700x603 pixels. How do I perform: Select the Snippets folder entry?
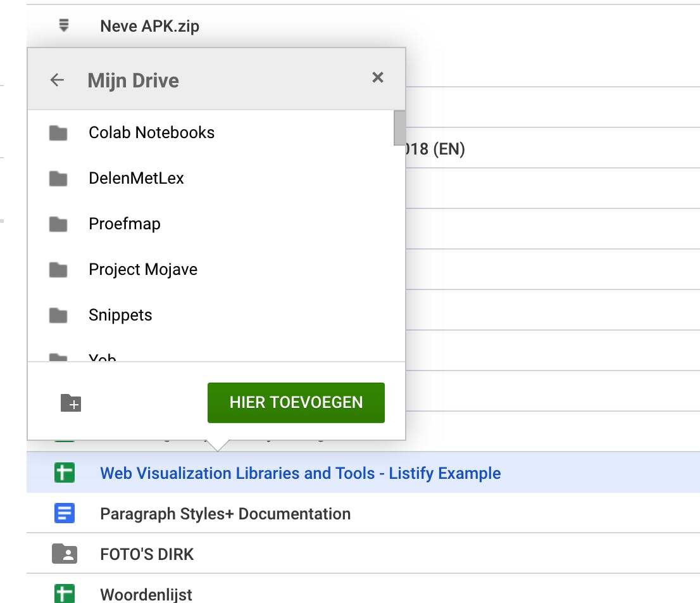point(120,315)
